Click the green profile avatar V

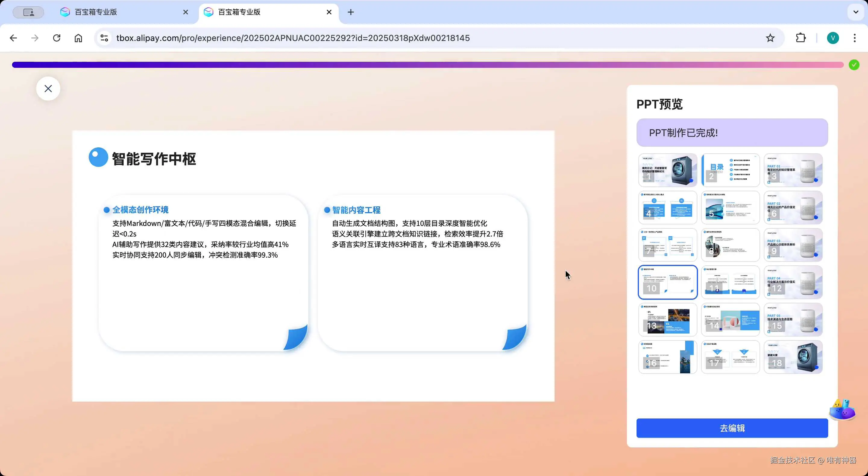coord(833,38)
